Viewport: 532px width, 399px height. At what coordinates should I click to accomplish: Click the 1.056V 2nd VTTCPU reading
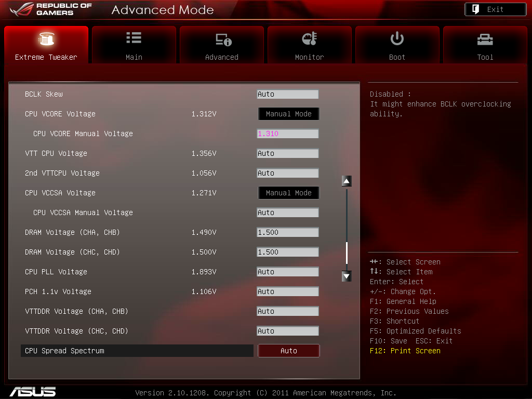tap(204, 173)
